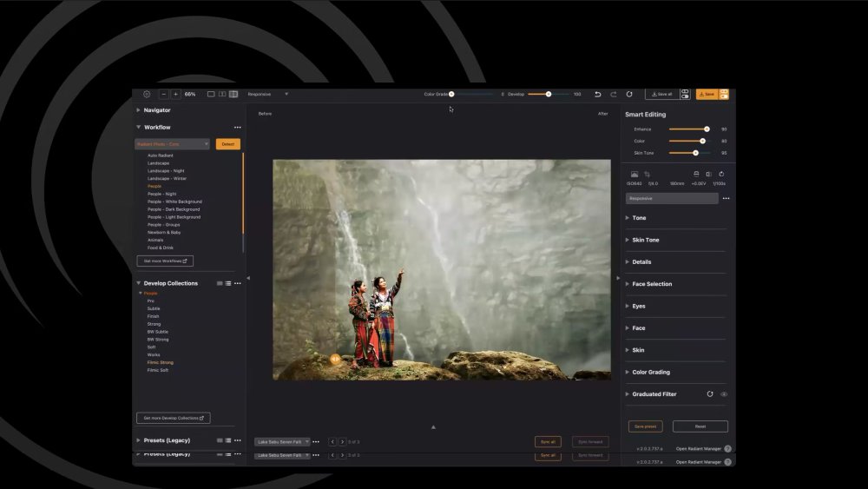The height and width of the screenshot is (489, 868).
Task: Click the Detect button
Action: tap(227, 144)
